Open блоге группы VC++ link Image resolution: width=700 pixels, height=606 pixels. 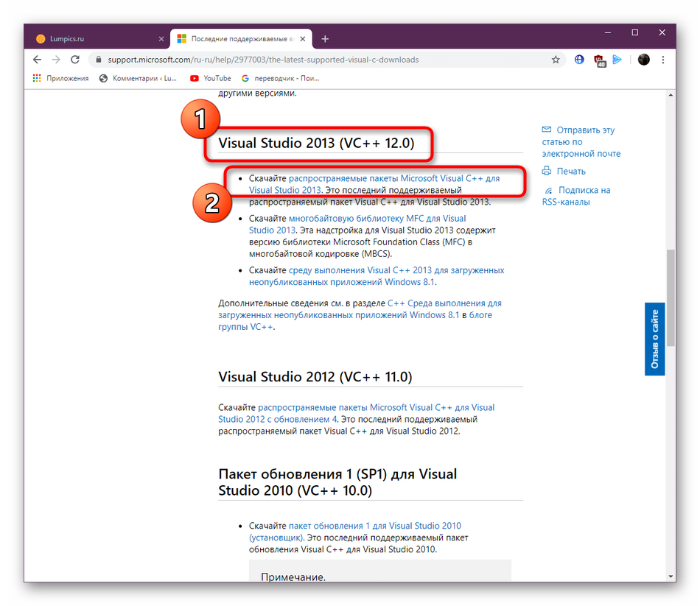coord(355,320)
